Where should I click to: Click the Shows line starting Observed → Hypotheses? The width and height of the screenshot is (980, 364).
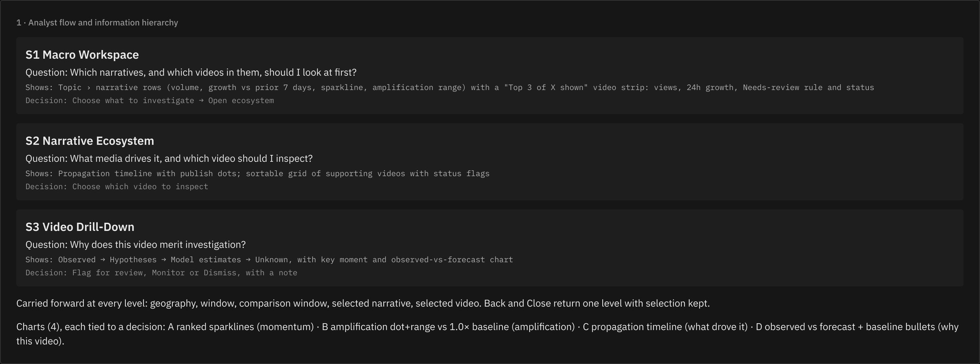coord(269,260)
